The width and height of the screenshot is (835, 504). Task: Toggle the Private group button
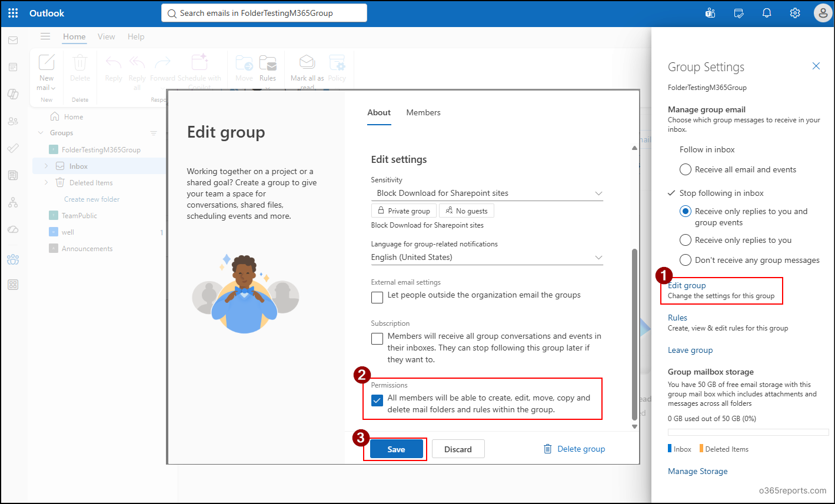tap(404, 211)
